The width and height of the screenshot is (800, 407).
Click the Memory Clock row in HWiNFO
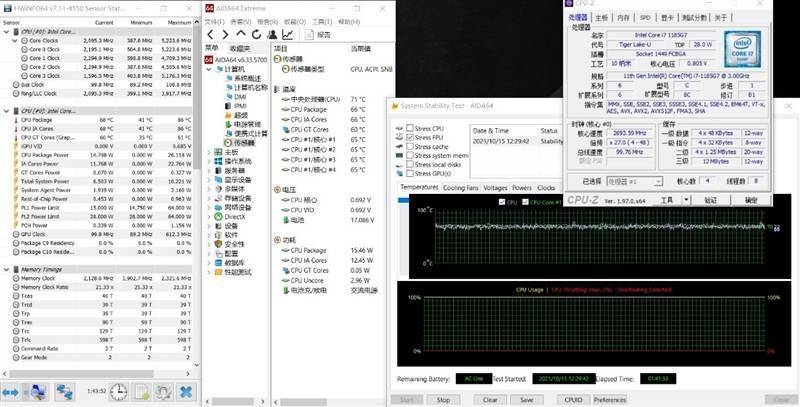(x=96, y=278)
